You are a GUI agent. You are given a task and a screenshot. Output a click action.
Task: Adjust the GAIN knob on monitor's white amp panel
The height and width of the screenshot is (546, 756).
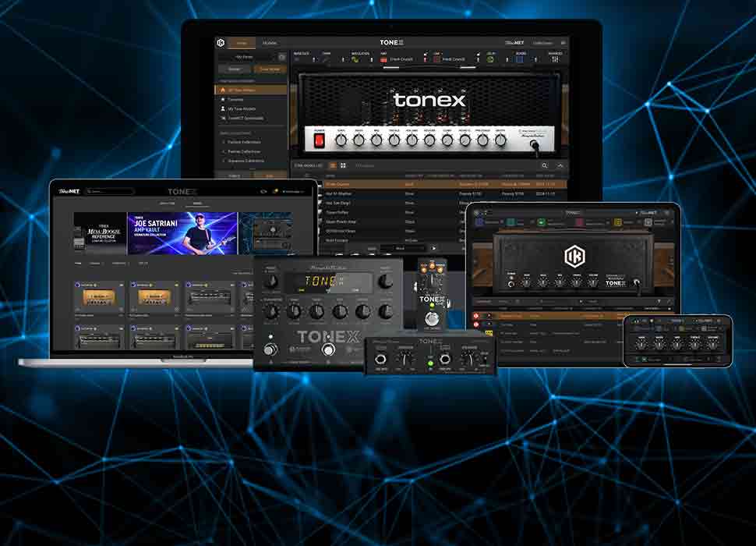(x=341, y=140)
